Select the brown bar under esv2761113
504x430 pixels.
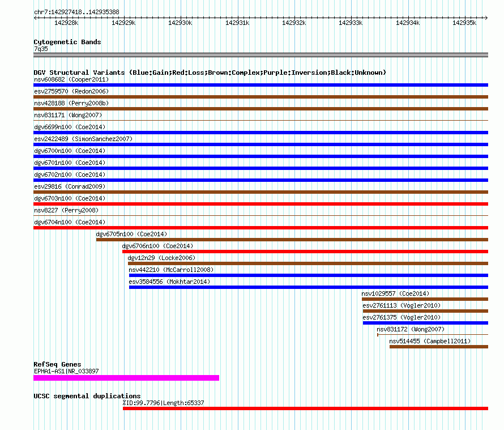[426, 311]
